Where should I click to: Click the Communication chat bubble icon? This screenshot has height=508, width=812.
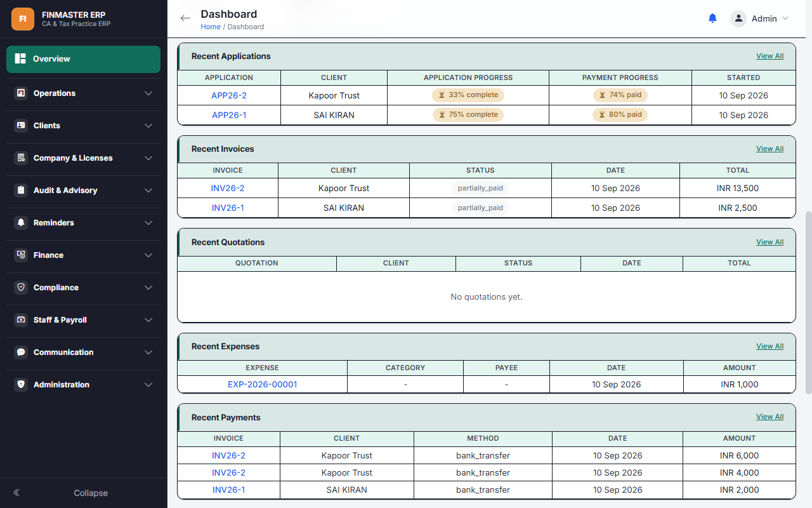click(21, 352)
